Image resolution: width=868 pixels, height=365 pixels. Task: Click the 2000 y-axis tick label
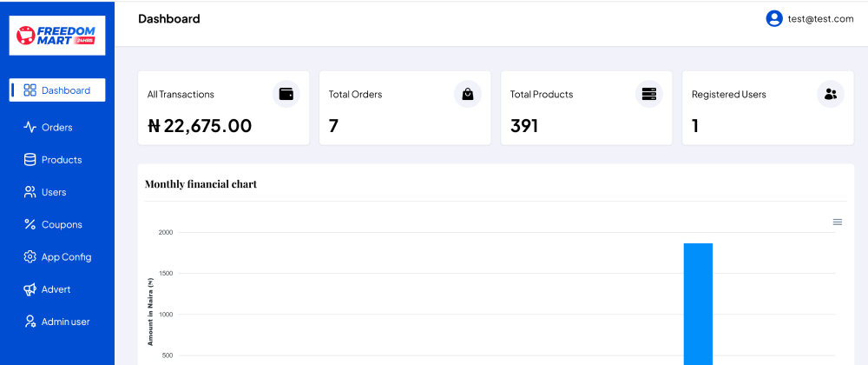tap(168, 233)
